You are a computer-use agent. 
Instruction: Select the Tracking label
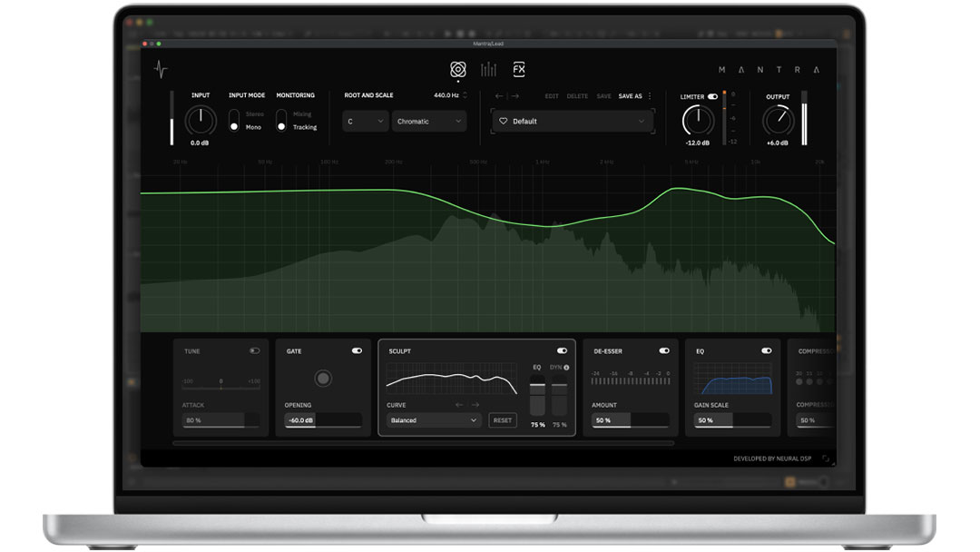click(x=305, y=127)
